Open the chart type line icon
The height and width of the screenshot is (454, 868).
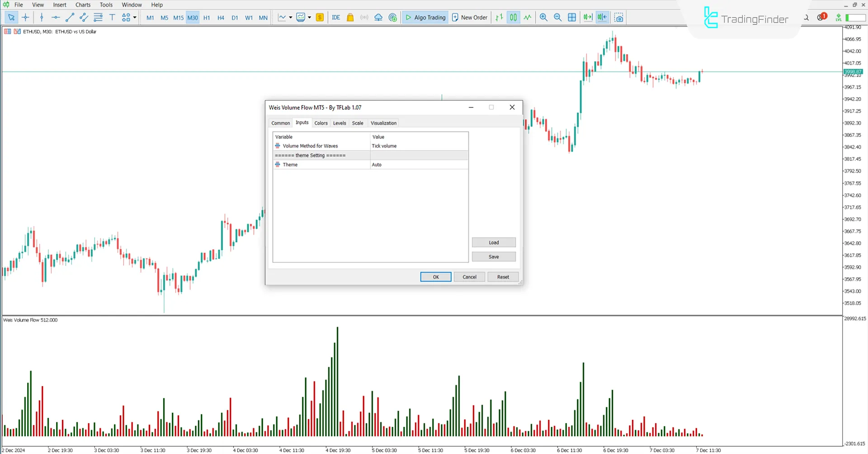[x=282, y=18]
